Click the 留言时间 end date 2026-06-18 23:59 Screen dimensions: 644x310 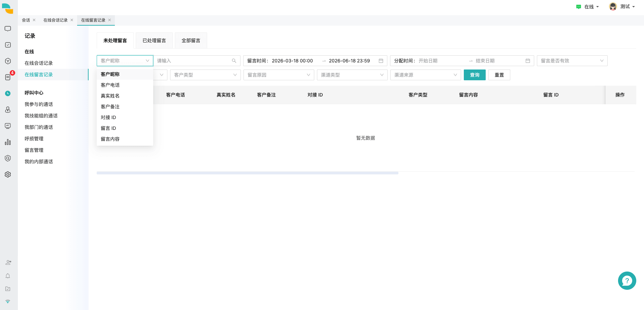pos(349,61)
